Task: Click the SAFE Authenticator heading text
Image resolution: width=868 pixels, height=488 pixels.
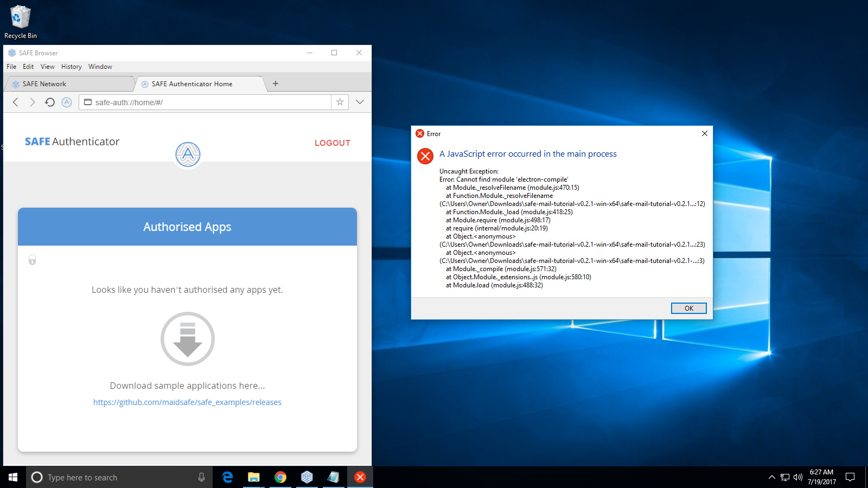Action: [72, 142]
